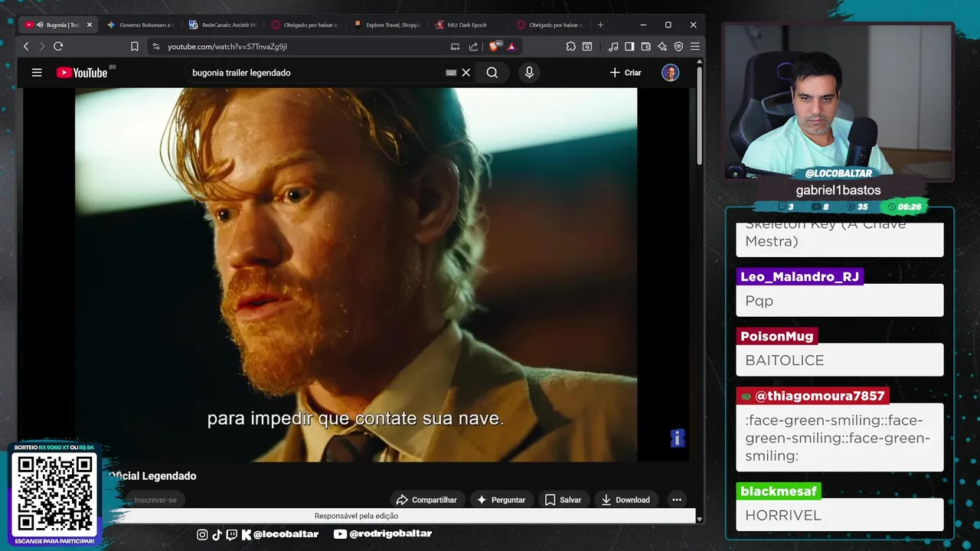
Task: Click the Inscrever-se subscribe button
Action: [x=155, y=500]
